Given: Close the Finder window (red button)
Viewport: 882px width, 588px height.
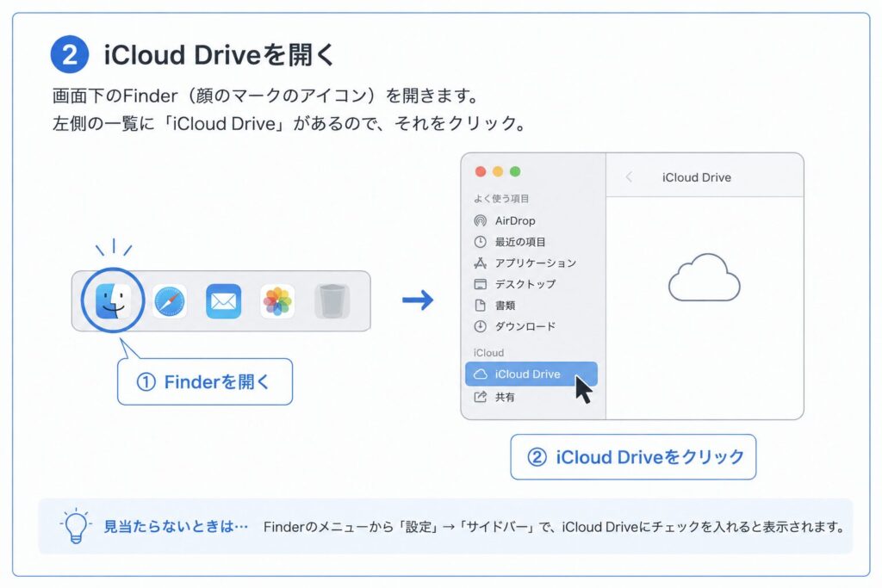Looking at the screenshot, I should pyautogui.click(x=481, y=171).
